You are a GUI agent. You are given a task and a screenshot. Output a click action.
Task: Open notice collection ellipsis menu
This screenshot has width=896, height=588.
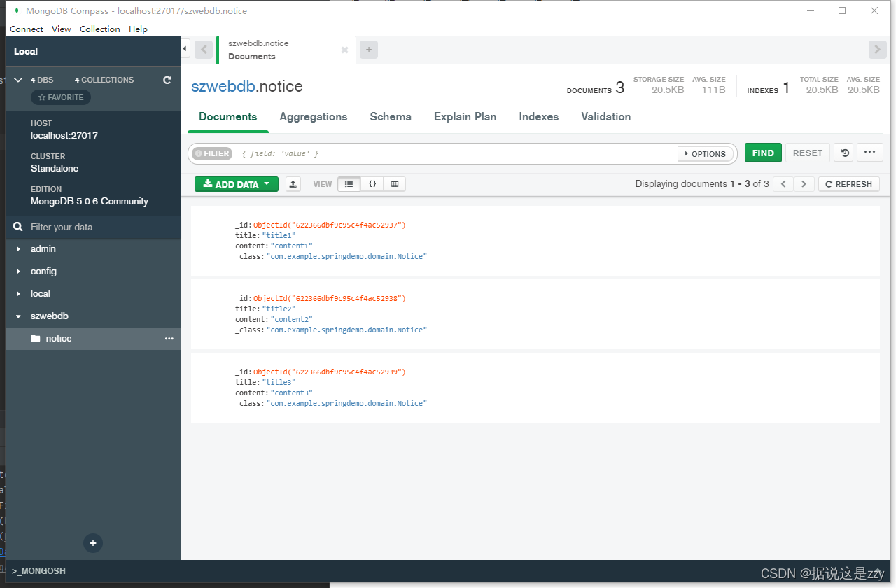pyautogui.click(x=169, y=339)
